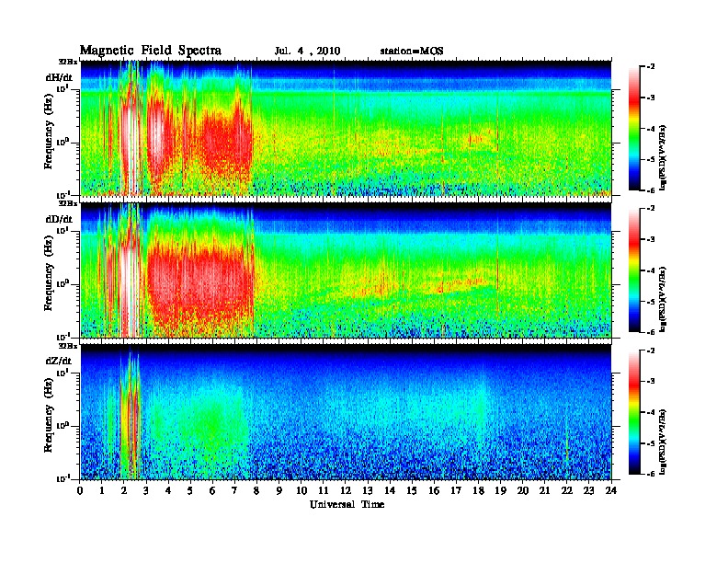Click the log(PSD) label beside the dH/dt color scale
The width and height of the screenshot is (728, 563).
click(x=663, y=157)
